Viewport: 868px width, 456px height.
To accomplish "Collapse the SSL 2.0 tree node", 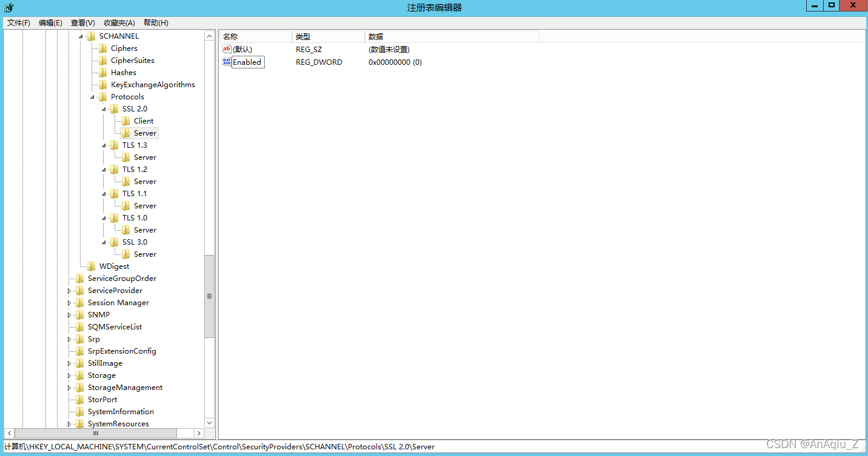I will coord(104,110).
